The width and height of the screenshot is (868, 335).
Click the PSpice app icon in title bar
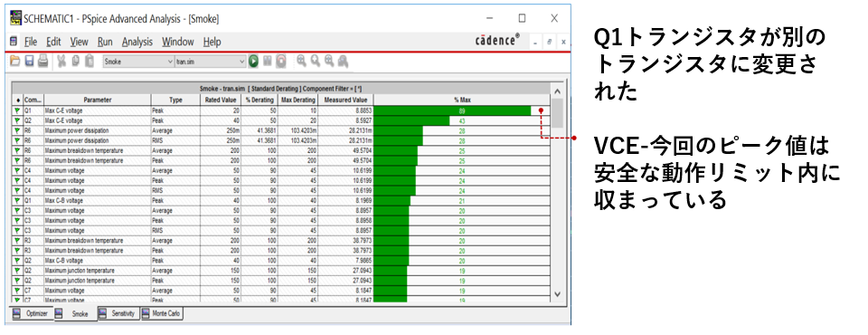(x=16, y=18)
